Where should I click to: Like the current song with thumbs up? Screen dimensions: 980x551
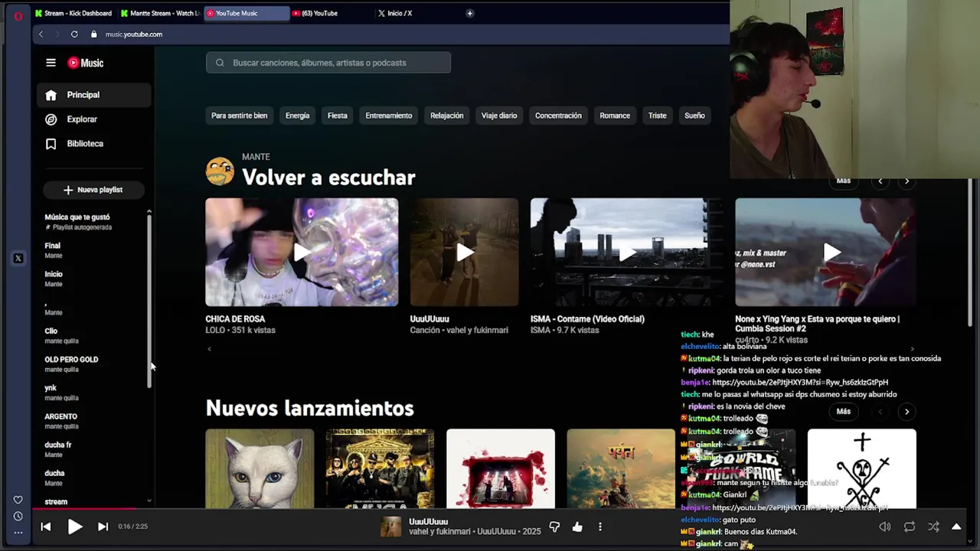[x=577, y=527]
